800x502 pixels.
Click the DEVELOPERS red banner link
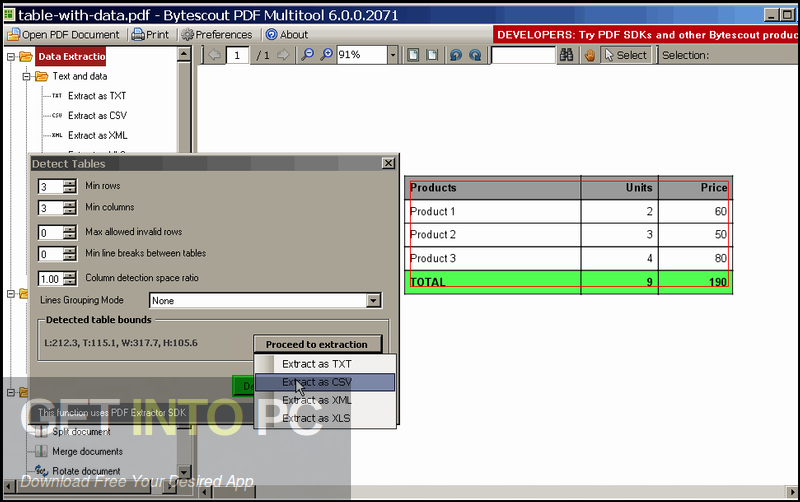click(646, 35)
